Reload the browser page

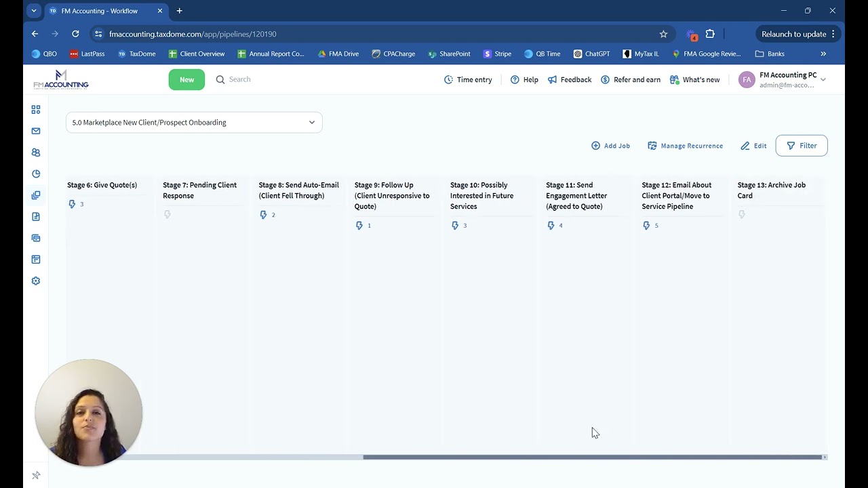[75, 34]
